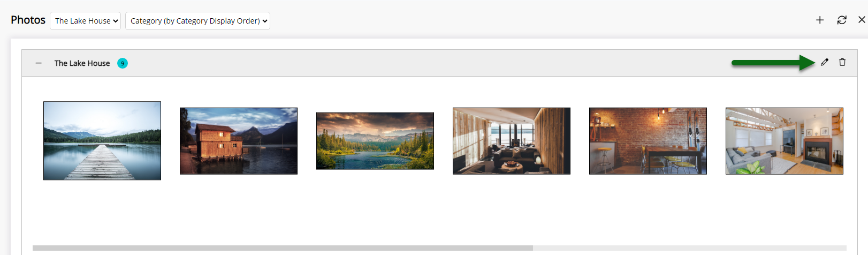Add a new photo with plus icon
Viewport: 868px width, 255px height.
[x=819, y=20]
